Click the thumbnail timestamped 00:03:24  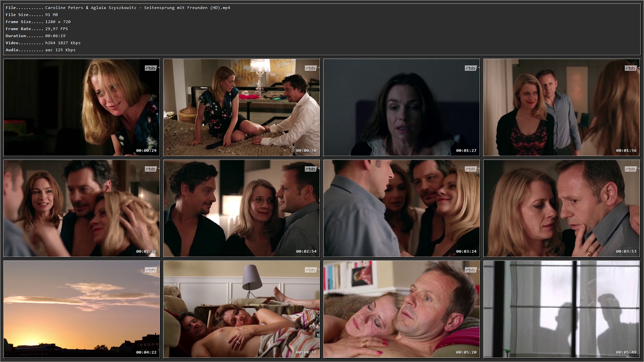[x=401, y=208]
